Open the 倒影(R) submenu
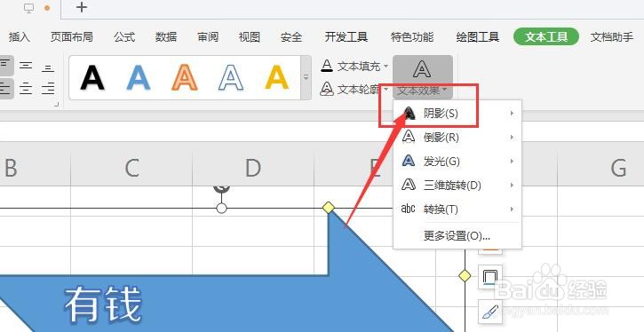 [x=457, y=137]
